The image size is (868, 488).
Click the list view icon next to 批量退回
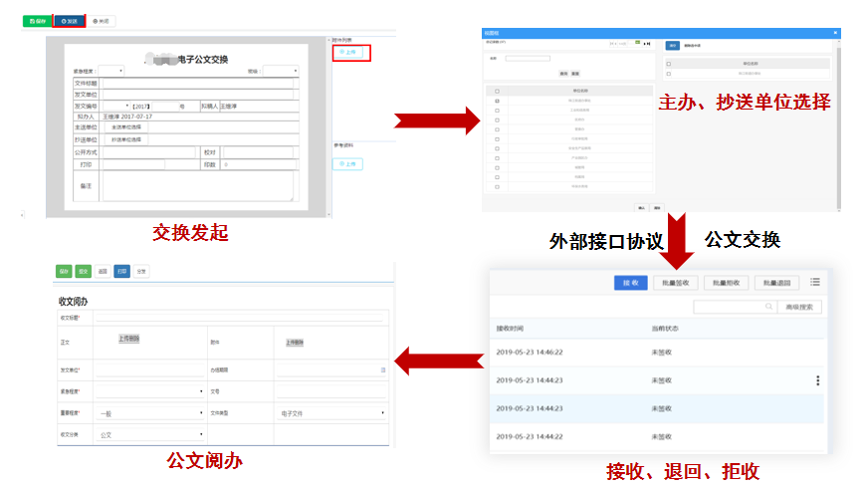[x=815, y=283]
